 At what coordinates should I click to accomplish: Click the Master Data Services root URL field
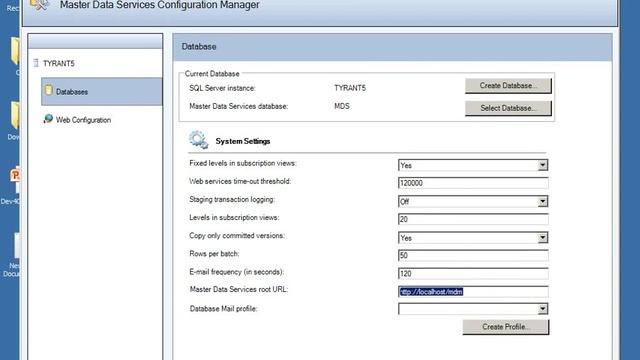pyautogui.click(x=473, y=291)
